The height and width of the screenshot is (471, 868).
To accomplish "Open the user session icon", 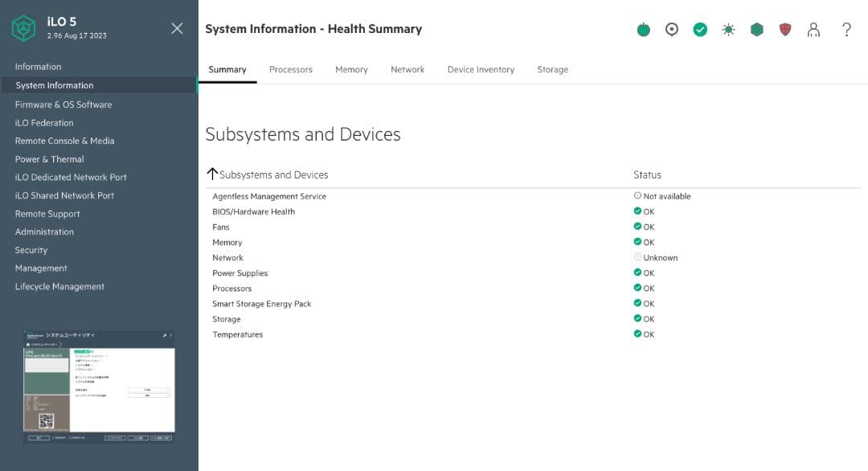I will click(x=813, y=29).
